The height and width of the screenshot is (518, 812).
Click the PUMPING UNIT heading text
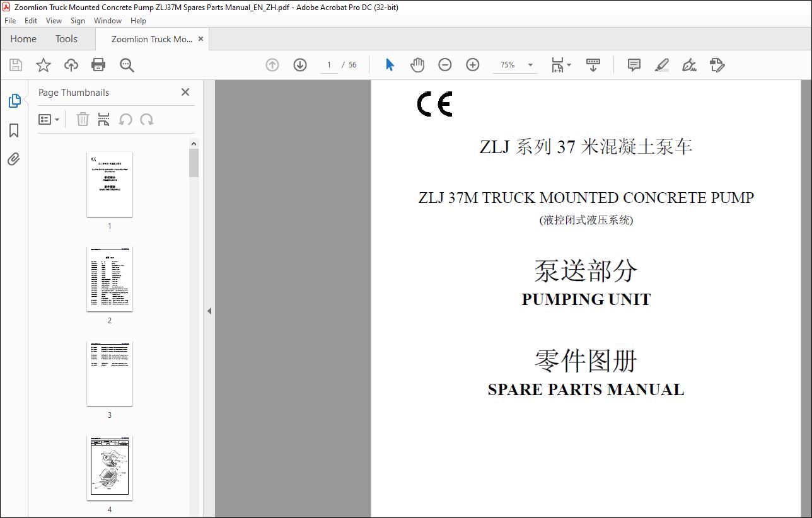[x=586, y=299]
